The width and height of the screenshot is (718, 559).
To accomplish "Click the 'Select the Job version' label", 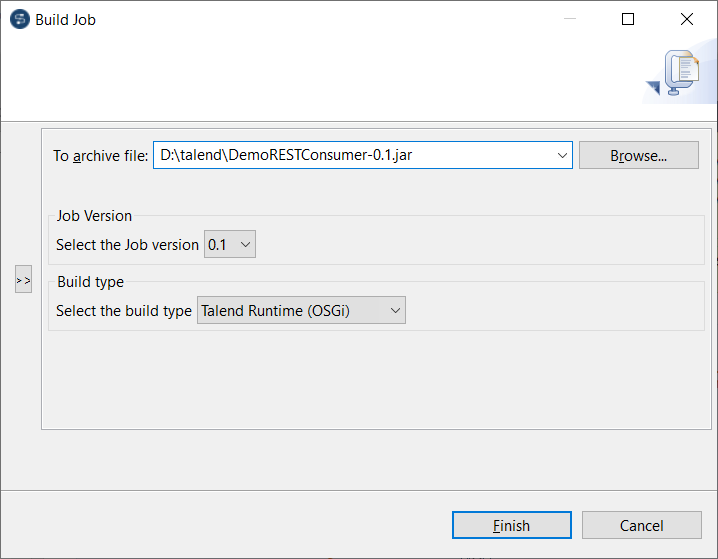I will click(127, 245).
